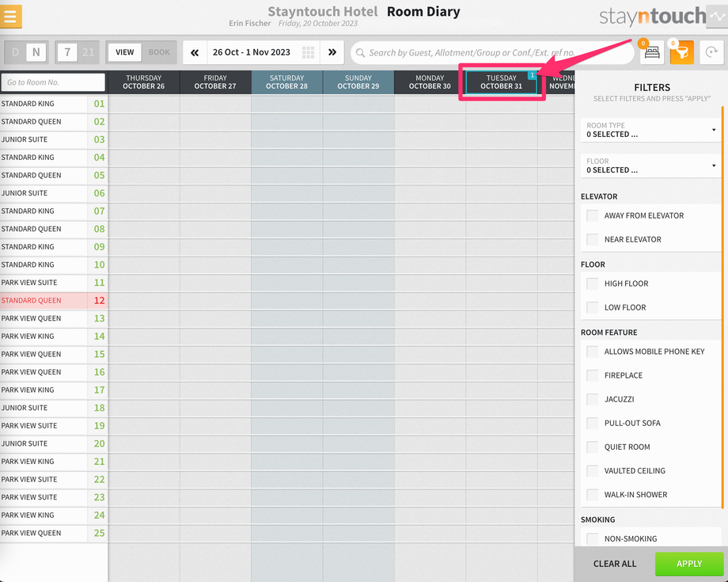The height and width of the screenshot is (582, 728).
Task: Click the search magnifier icon
Action: coord(360,52)
